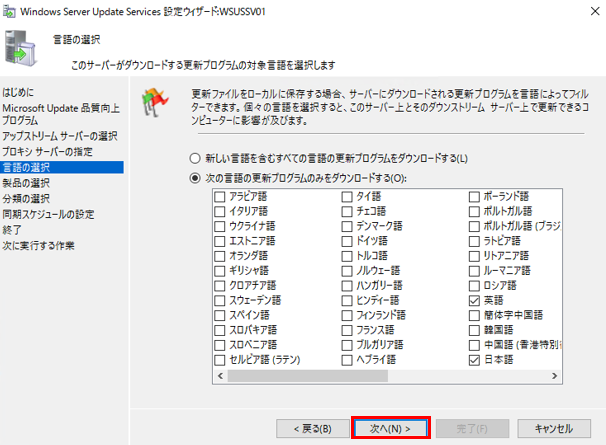Check the ノルウェー語 checkbox
This screenshot has width=606, height=445.
(x=347, y=271)
